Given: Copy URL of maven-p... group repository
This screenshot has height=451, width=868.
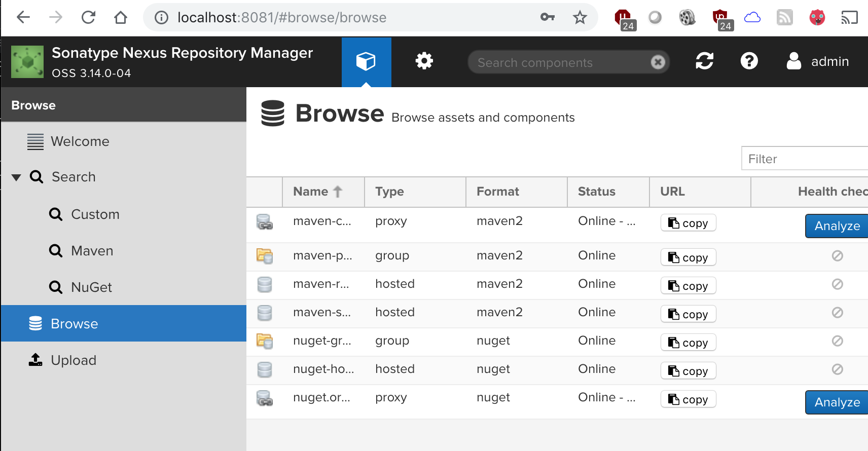Looking at the screenshot, I should (x=688, y=257).
